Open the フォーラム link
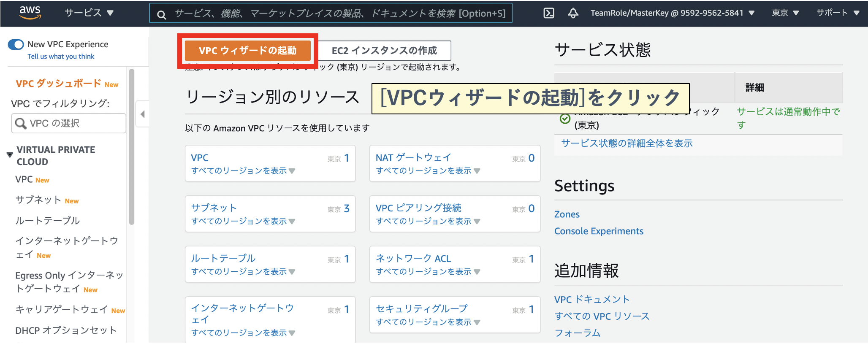868x346 pixels. pos(578,333)
